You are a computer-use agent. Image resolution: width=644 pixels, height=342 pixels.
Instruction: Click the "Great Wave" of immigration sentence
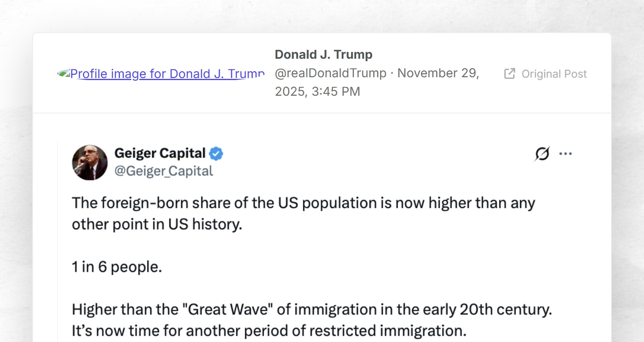point(312,309)
